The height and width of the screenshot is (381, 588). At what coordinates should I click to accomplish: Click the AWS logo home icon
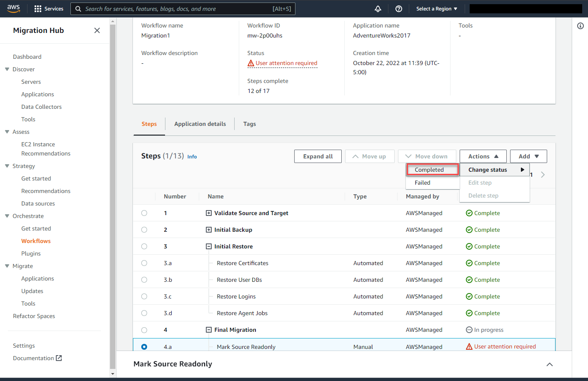(x=13, y=9)
